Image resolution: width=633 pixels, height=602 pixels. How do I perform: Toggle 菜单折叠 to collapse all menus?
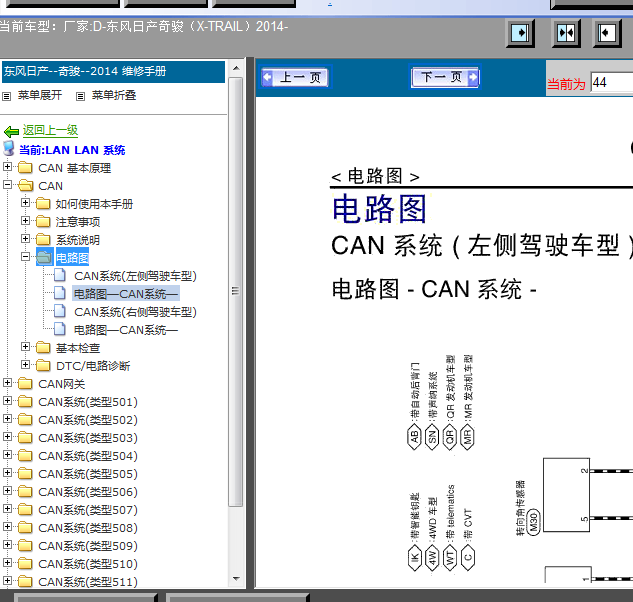81,96
